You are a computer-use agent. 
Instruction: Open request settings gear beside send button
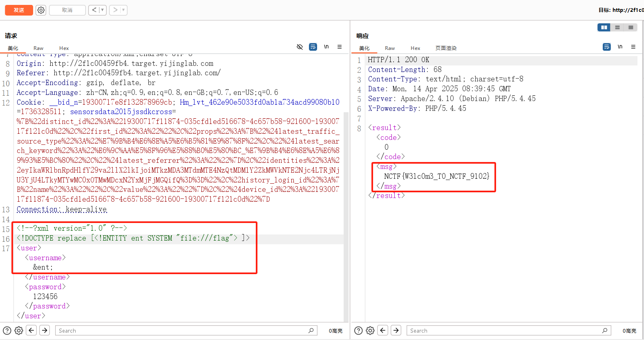point(41,10)
